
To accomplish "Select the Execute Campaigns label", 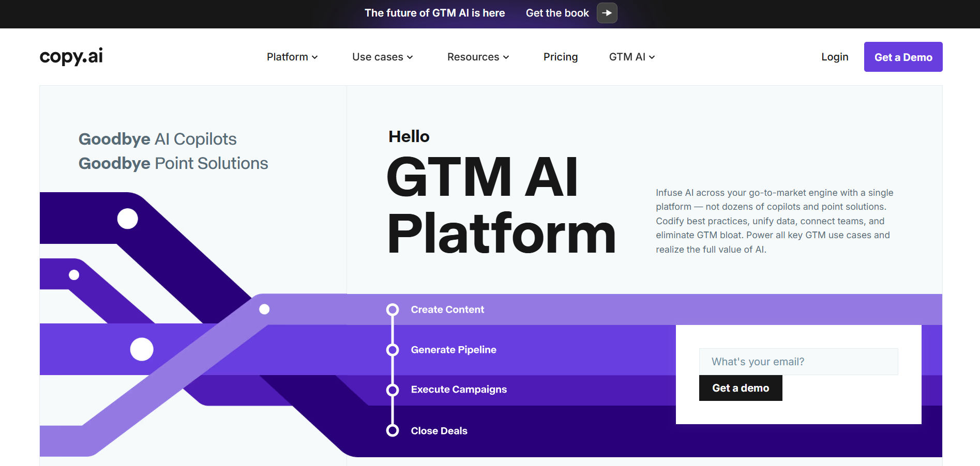I will point(459,390).
